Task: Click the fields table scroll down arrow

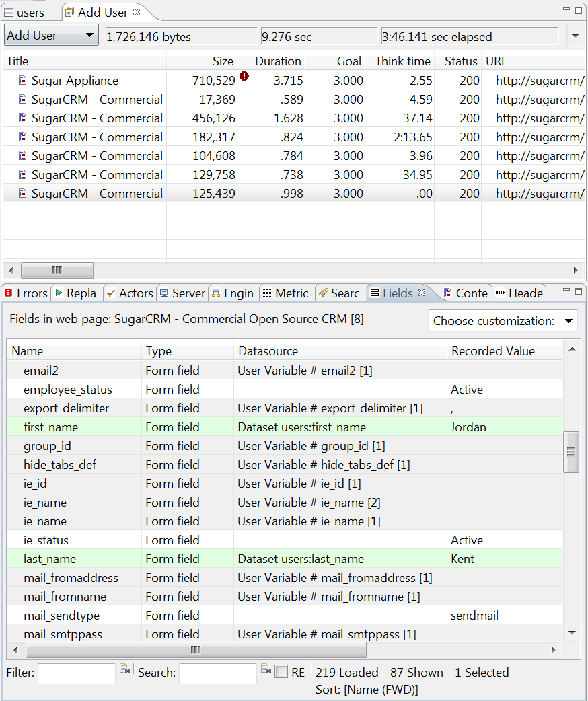Action: tap(572, 632)
